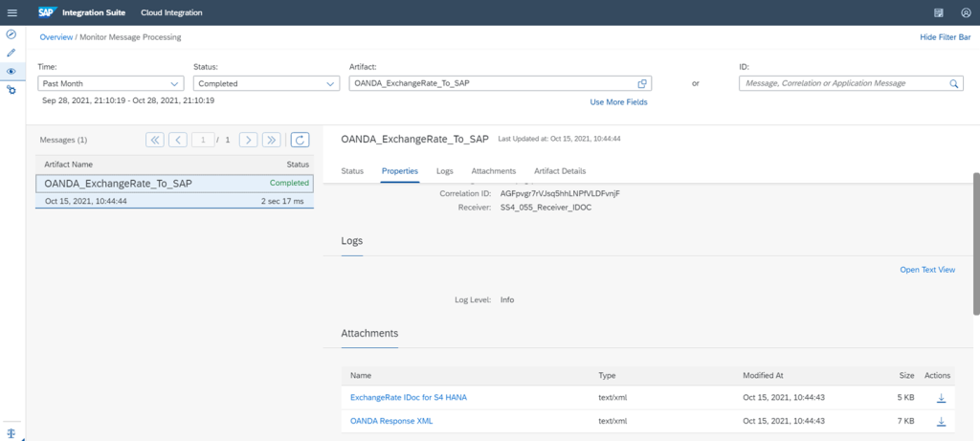The height and width of the screenshot is (441, 980).
Task: Click the Artifact Name column header
Action: tap(69, 165)
